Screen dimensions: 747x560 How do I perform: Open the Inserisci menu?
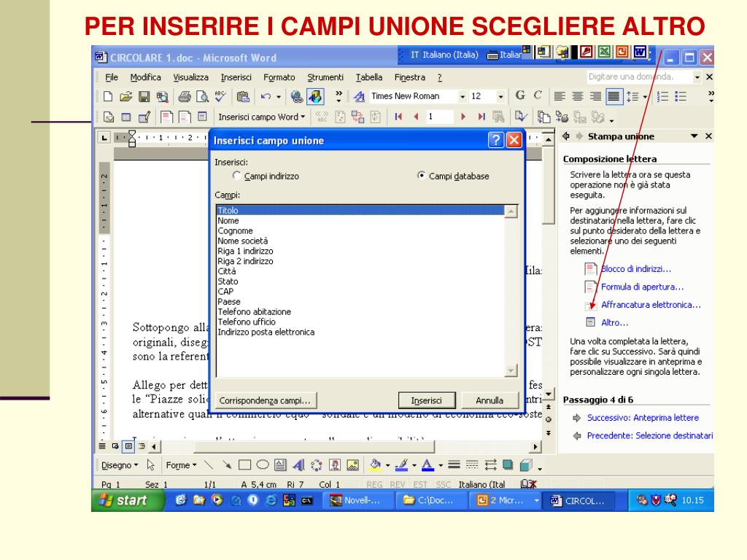pyautogui.click(x=236, y=77)
